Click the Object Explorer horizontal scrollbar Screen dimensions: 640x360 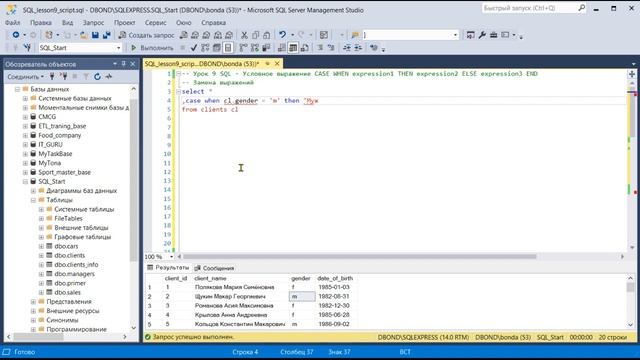pyautogui.click(x=39, y=337)
